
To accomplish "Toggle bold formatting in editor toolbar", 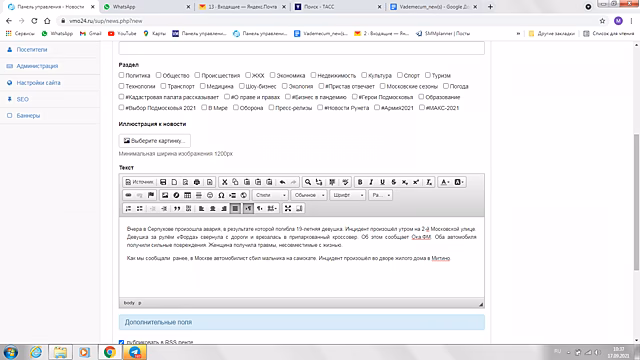I will point(360,182).
